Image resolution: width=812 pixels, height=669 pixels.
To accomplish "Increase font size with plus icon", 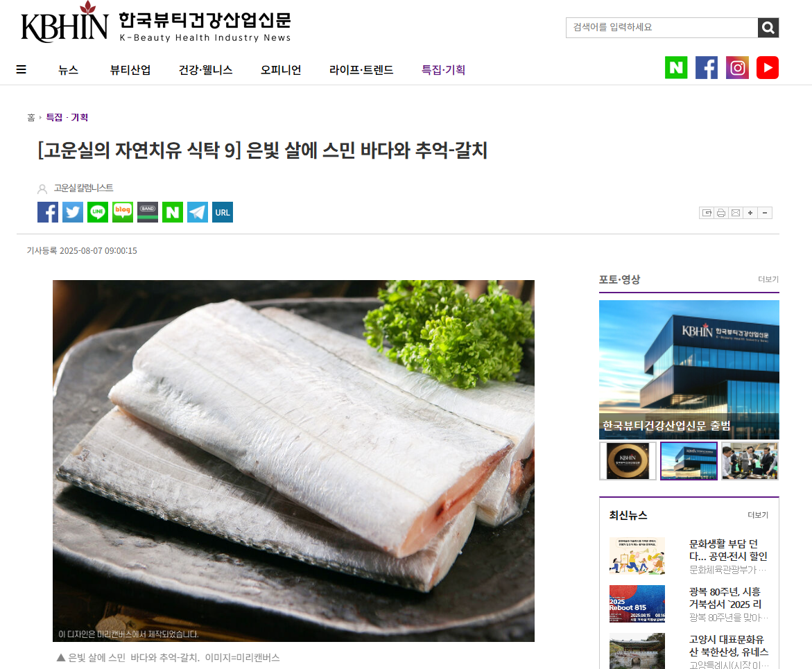I will point(750,213).
